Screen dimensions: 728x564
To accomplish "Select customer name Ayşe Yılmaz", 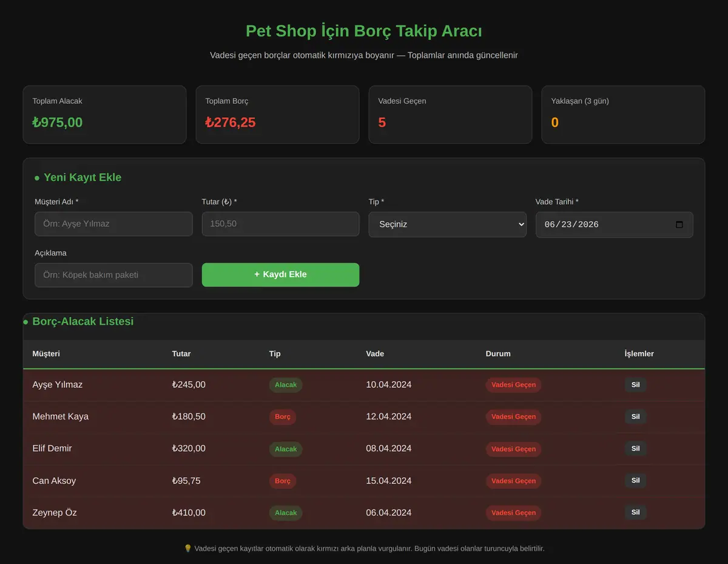I will [x=58, y=385].
